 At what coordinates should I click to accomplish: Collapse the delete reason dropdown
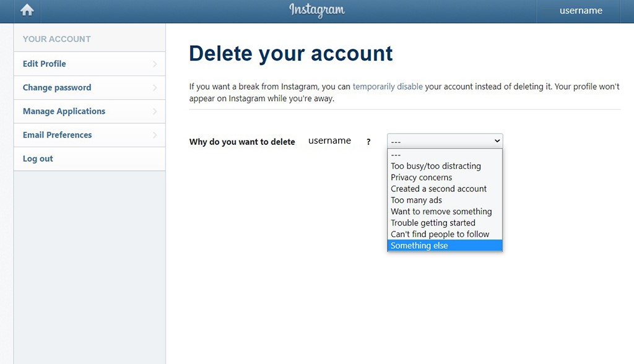coord(445,141)
